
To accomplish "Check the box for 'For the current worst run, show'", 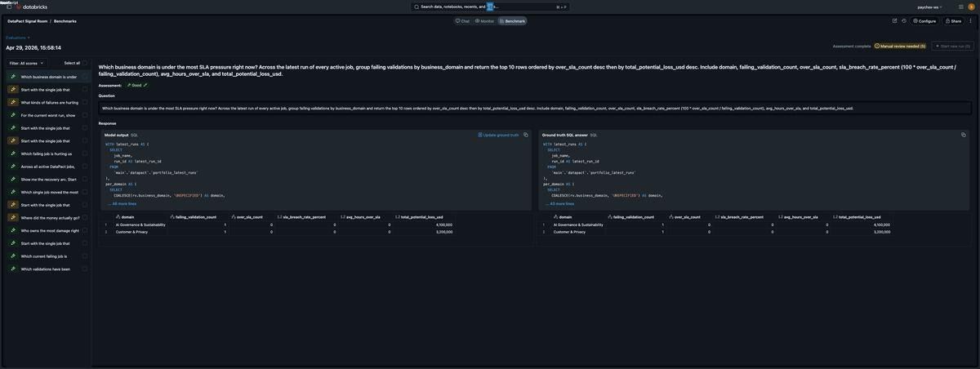I will tap(85, 115).
